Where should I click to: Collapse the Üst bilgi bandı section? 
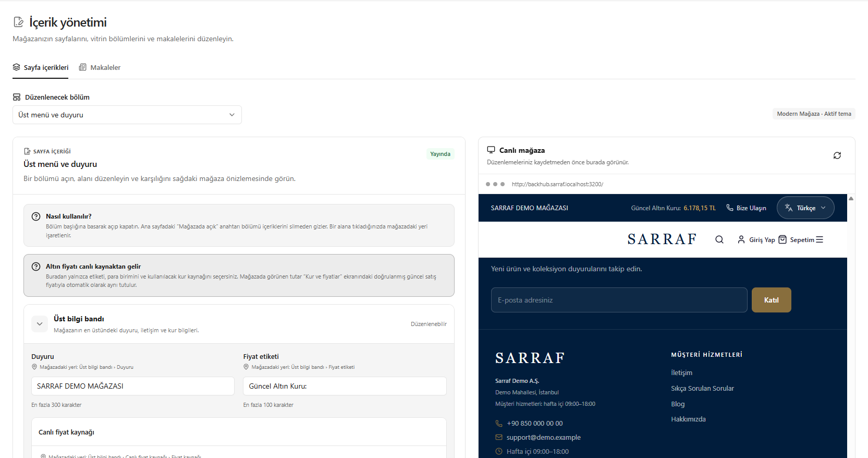(40, 324)
